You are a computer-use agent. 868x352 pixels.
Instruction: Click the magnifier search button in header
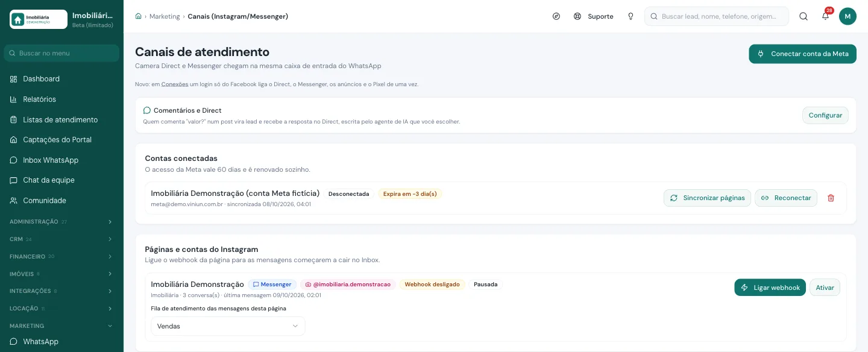[804, 16]
